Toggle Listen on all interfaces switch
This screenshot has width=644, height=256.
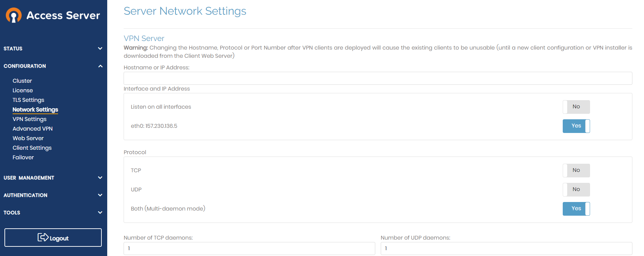(x=576, y=107)
